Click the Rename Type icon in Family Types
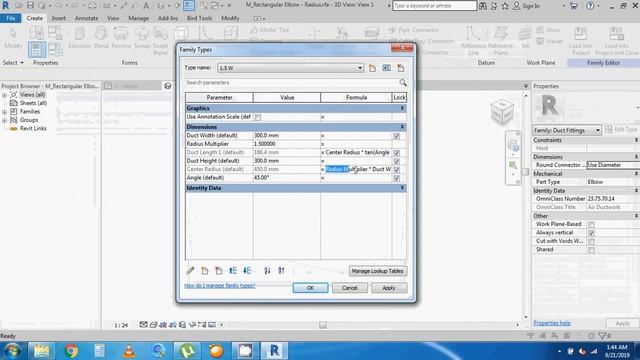The height and width of the screenshot is (360, 640). [x=386, y=68]
